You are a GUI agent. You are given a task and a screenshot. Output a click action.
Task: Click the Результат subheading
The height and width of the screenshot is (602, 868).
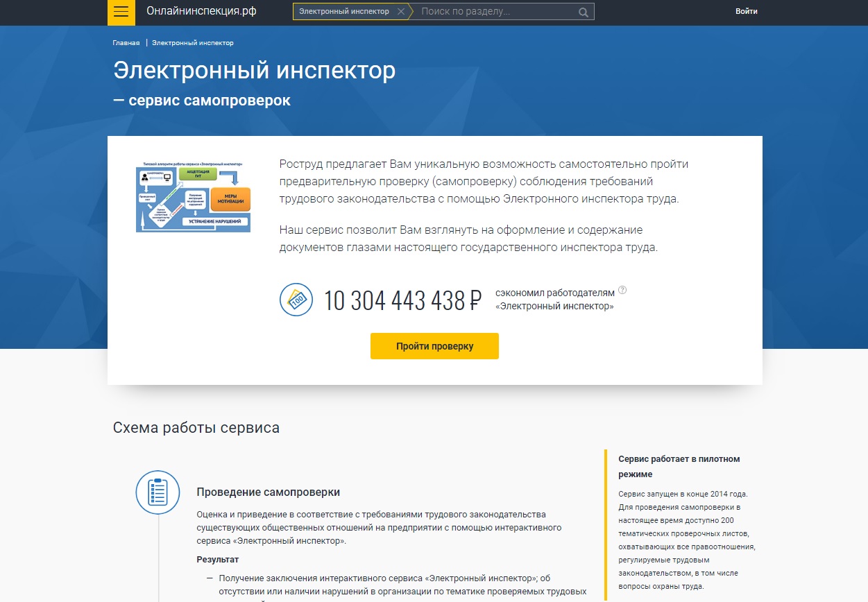tap(218, 559)
